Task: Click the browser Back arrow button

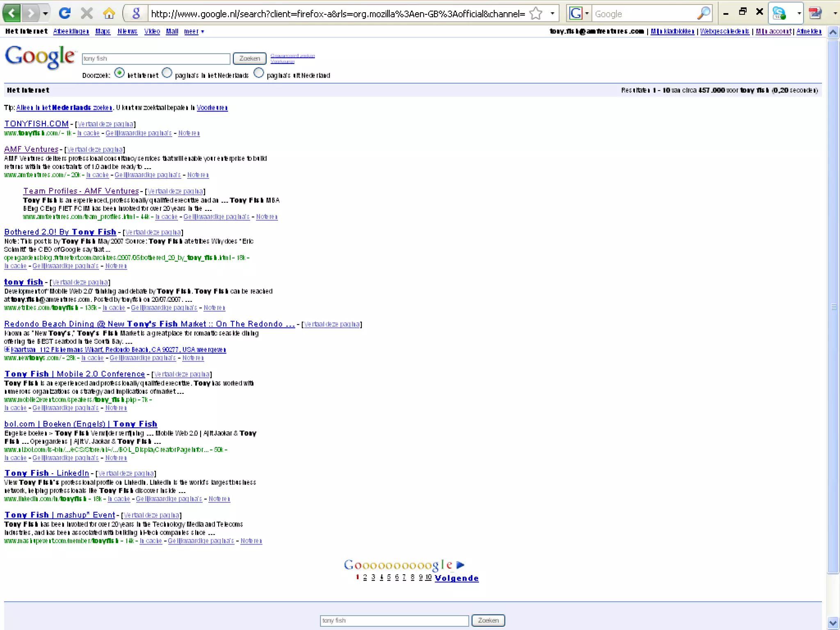Action: click(11, 14)
